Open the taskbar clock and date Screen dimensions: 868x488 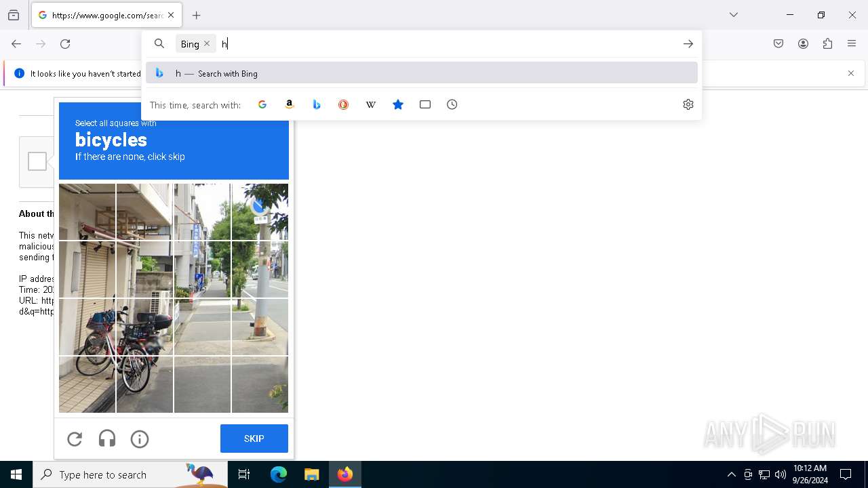pos(810,474)
